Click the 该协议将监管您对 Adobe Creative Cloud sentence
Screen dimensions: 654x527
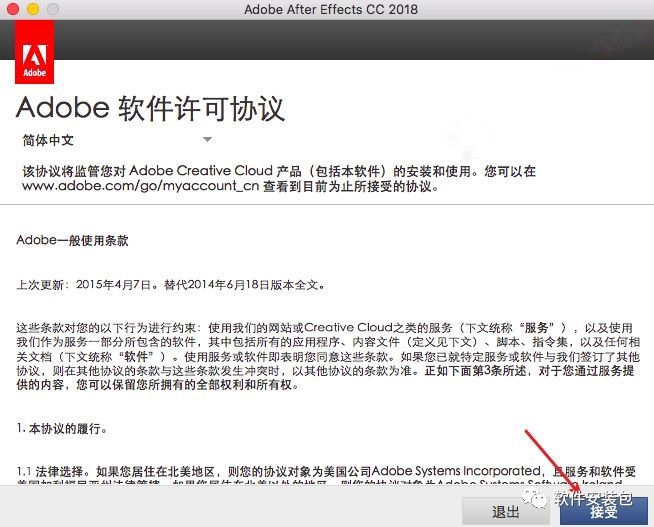pyautogui.click(x=279, y=178)
